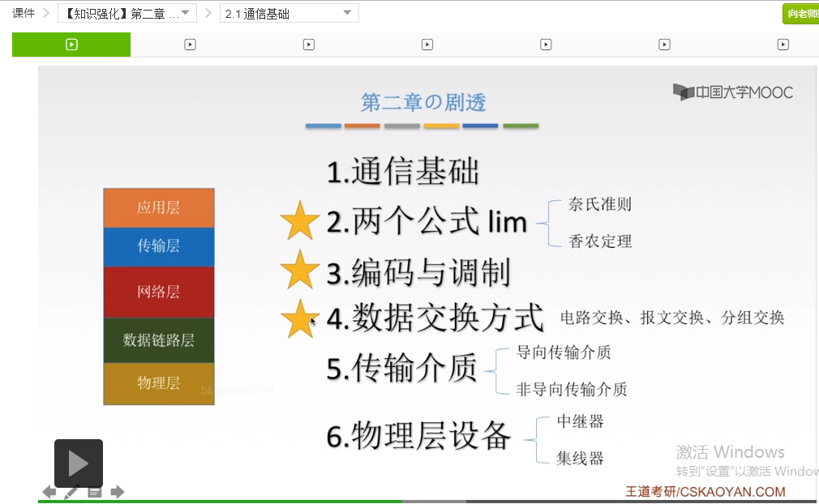Go to previous slide with left arrow
The width and height of the screenshot is (819, 504).
pyautogui.click(x=49, y=492)
